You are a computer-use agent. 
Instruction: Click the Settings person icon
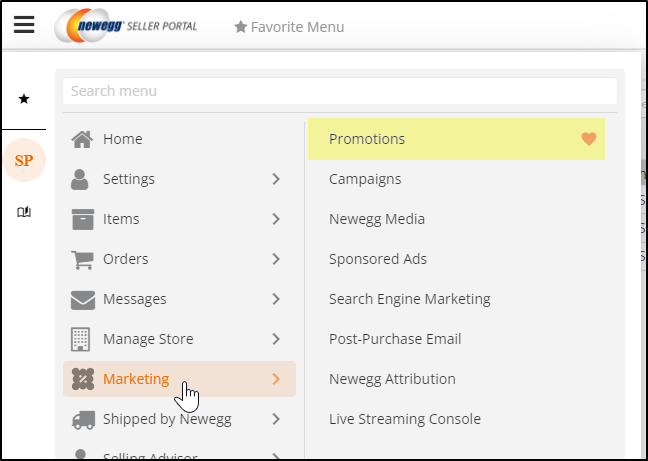pyautogui.click(x=80, y=179)
